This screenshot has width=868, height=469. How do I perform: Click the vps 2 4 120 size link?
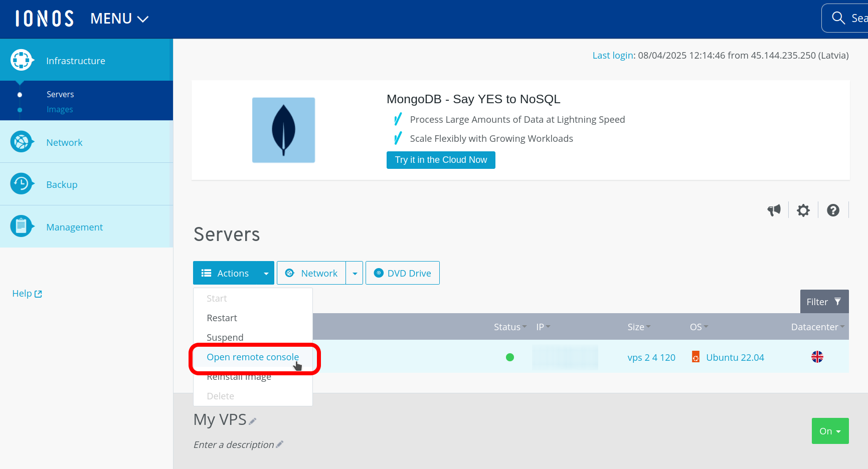(651, 358)
